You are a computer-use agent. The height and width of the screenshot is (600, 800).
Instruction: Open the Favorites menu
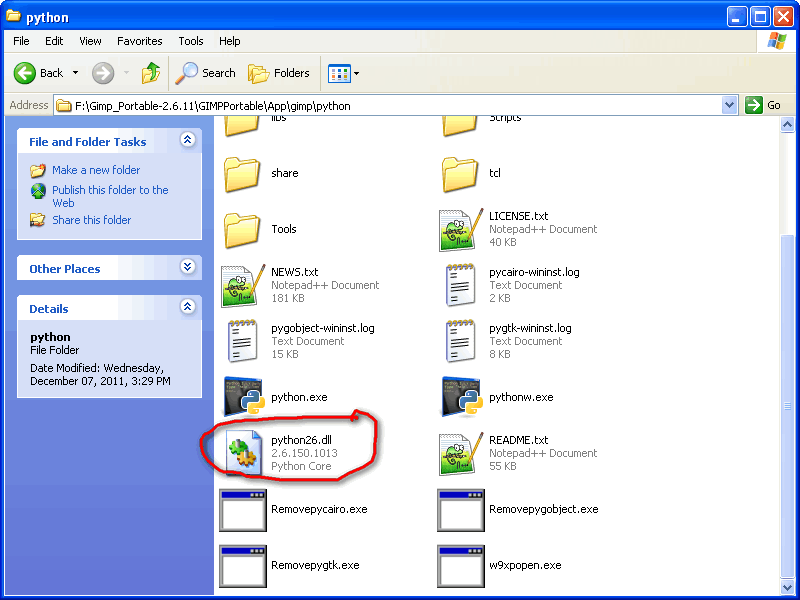[x=139, y=41]
